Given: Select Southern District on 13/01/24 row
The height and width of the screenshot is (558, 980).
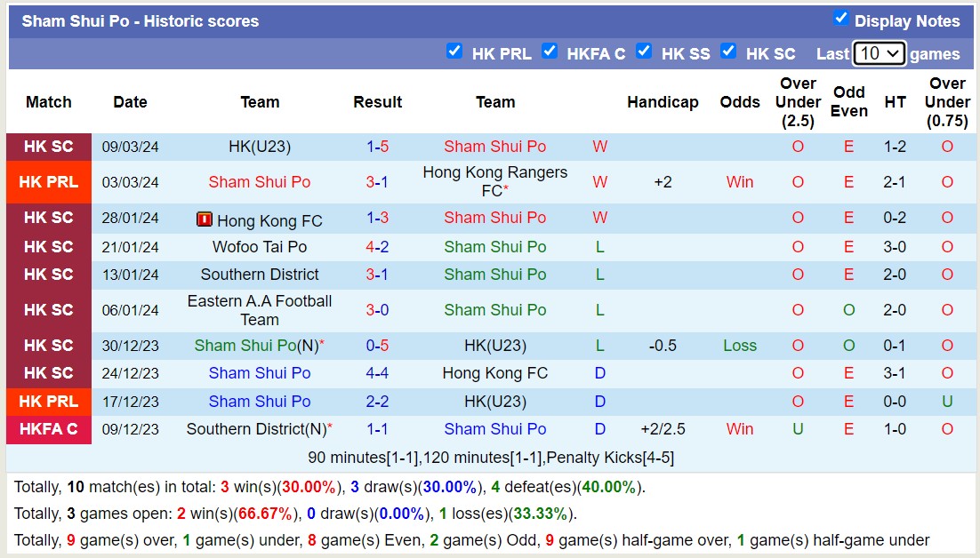Looking at the screenshot, I should click(260, 275).
